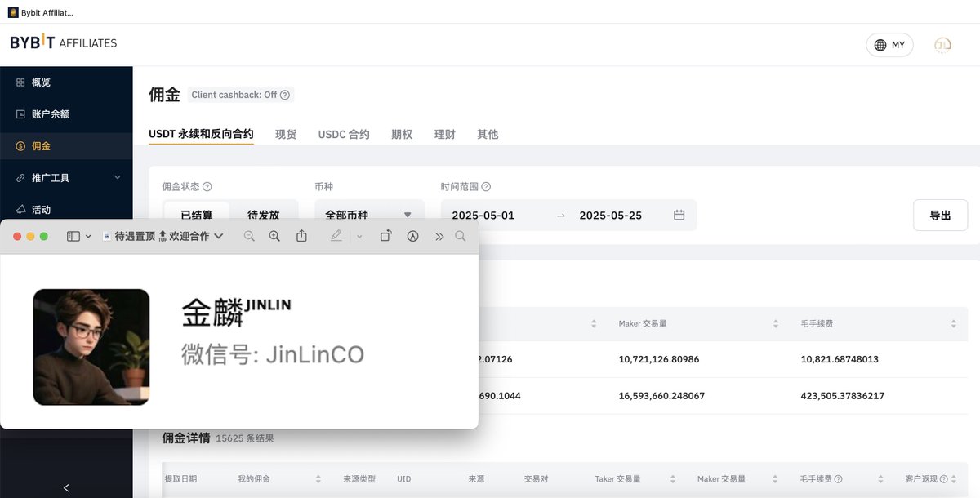The height and width of the screenshot is (498, 980).
Task: Open the user avatar menu
Action: [x=942, y=45]
